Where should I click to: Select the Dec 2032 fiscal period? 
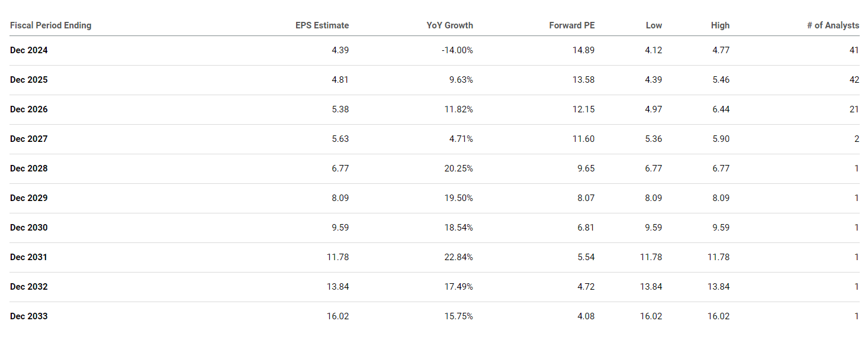click(29, 287)
